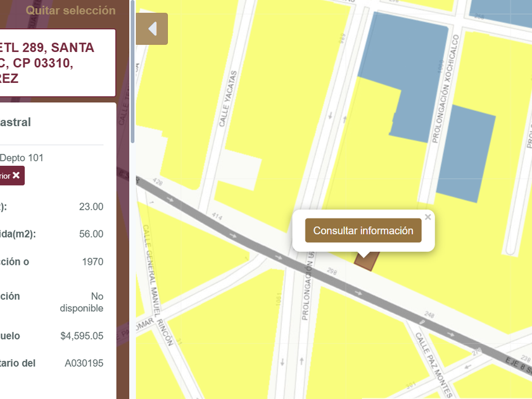Click the Calle General Manuel Rincón label
532x399 pixels.
click(x=158, y=285)
